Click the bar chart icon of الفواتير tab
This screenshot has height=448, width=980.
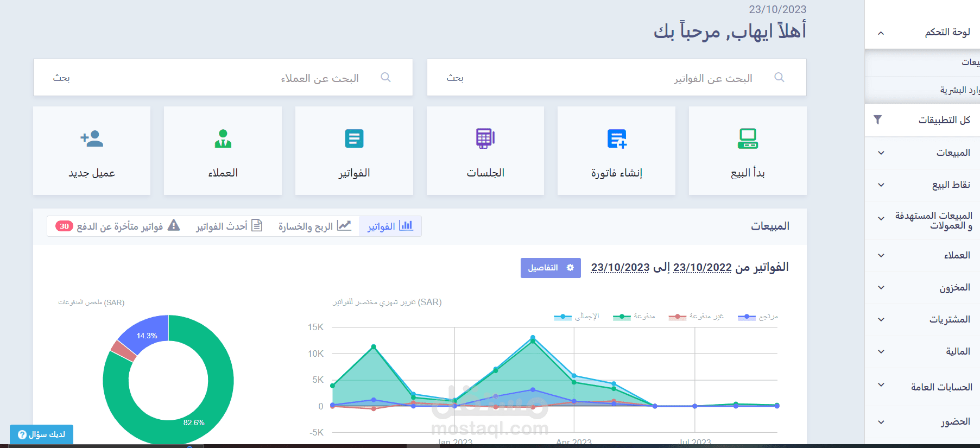406,225
